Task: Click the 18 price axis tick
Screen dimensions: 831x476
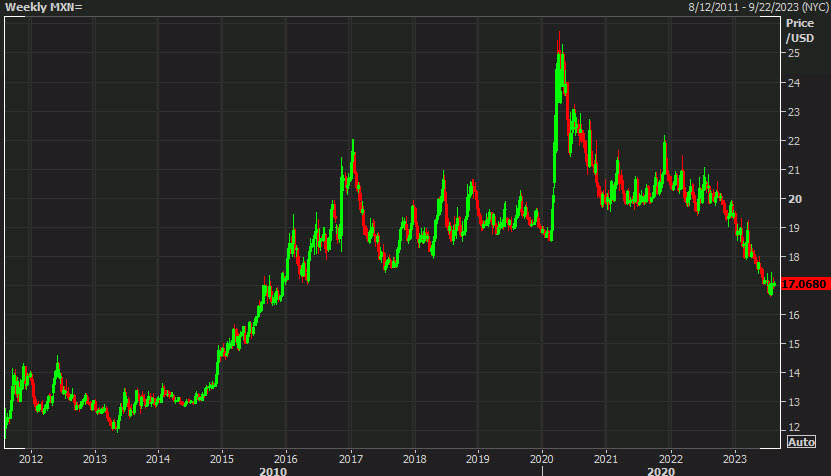Action: click(794, 257)
